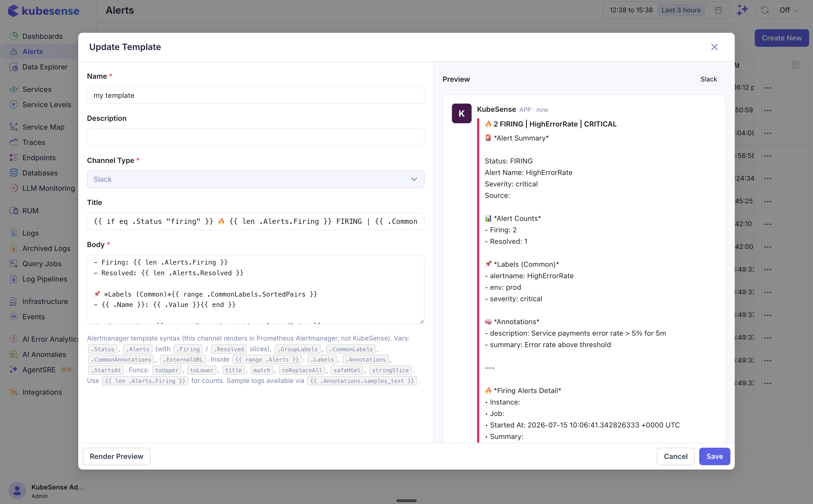Click the 'Severity: critical' preview line
This screenshot has width=813, height=504.
pyautogui.click(x=511, y=184)
